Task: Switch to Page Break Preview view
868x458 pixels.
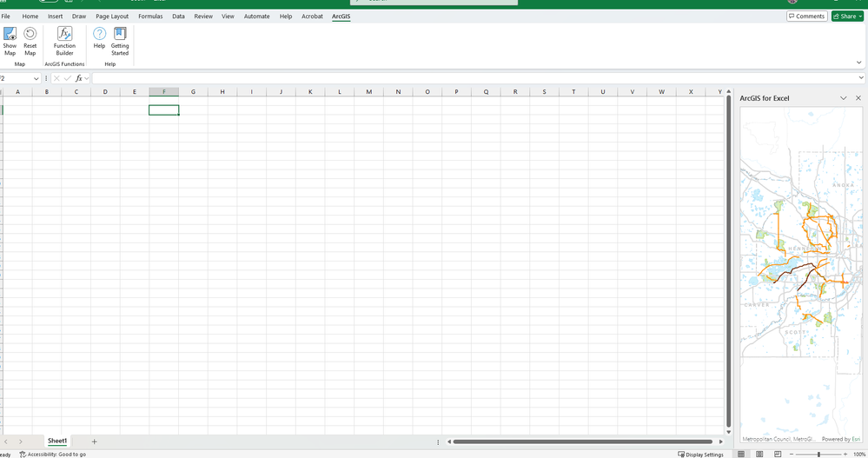Action: coord(778,455)
